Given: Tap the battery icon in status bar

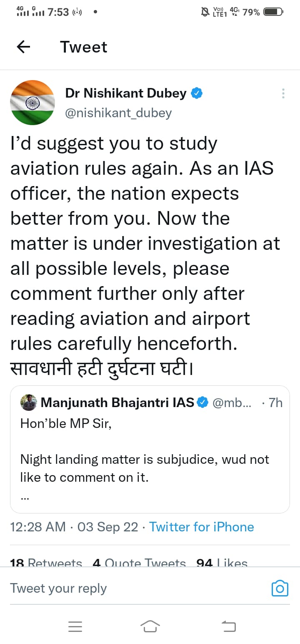Looking at the screenshot, I should (x=273, y=12).
